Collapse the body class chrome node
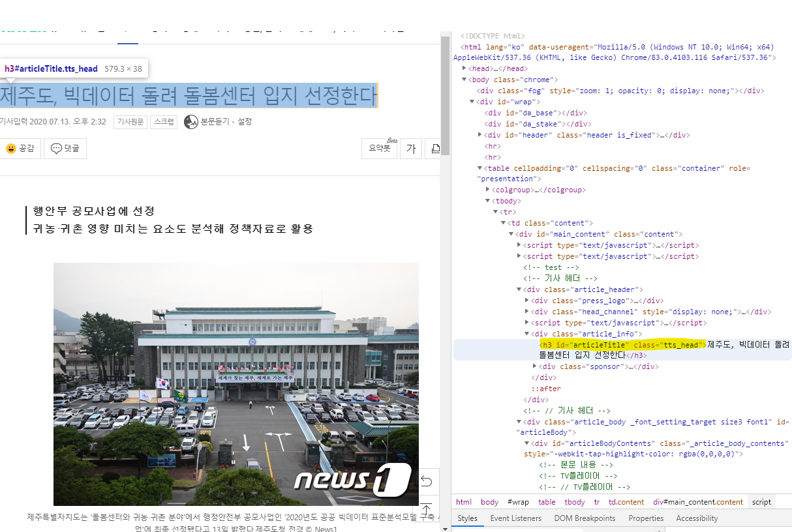This screenshot has width=792, height=532. pyautogui.click(x=464, y=80)
